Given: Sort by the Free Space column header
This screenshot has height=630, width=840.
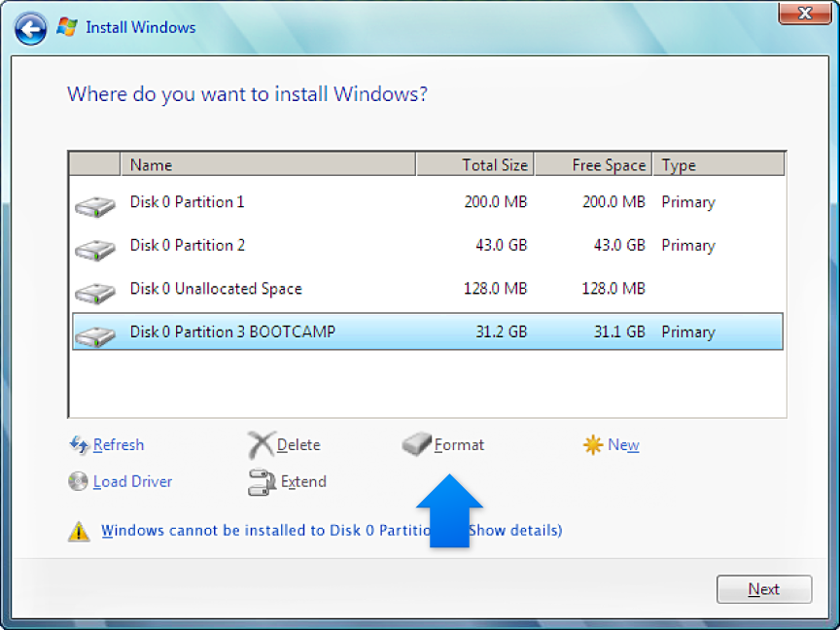Looking at the screenshot, I should tap(594, 164).
